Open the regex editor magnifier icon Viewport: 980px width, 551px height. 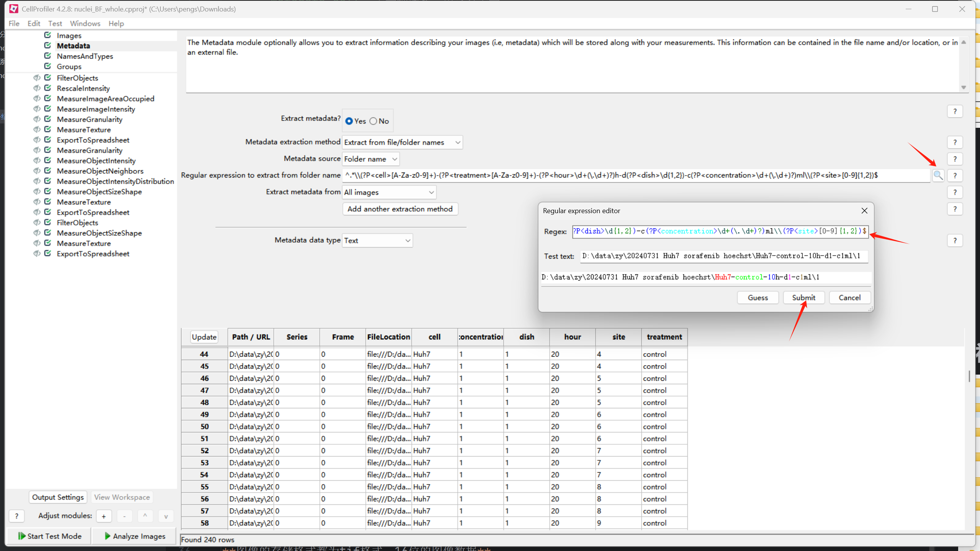[x=938, y=175]
